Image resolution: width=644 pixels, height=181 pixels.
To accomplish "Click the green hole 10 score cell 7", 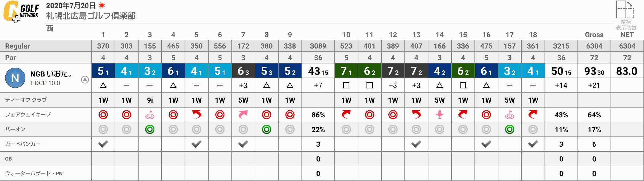I will click(x=346, y=71).
